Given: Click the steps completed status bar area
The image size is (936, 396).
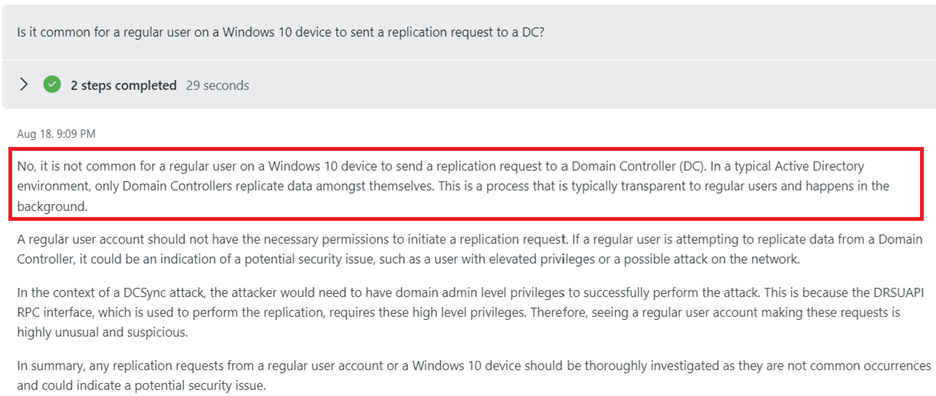Looking at the screenshot, I should (x=468, y=84).
